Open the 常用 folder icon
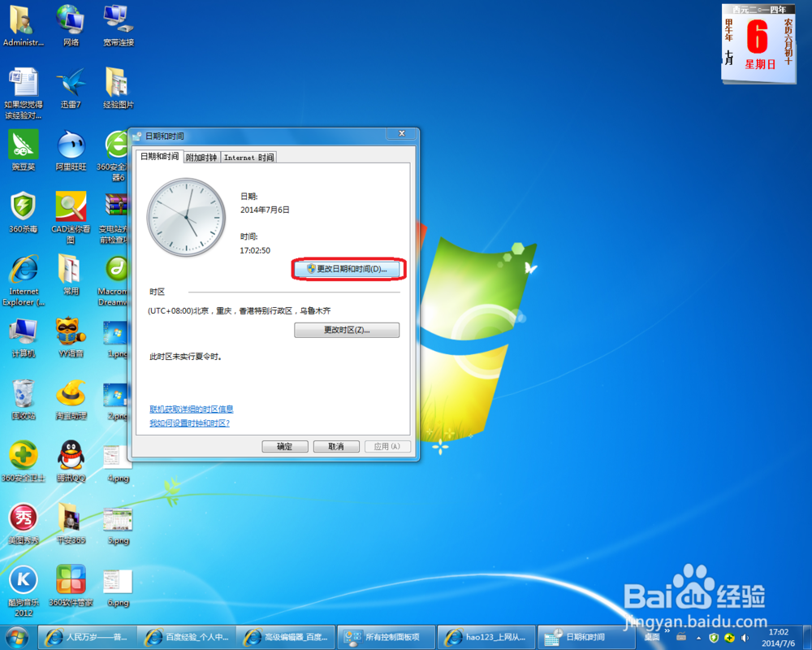The width and height of the screenshot is (812, 650). pyautogui.click(x=71, y=274)
